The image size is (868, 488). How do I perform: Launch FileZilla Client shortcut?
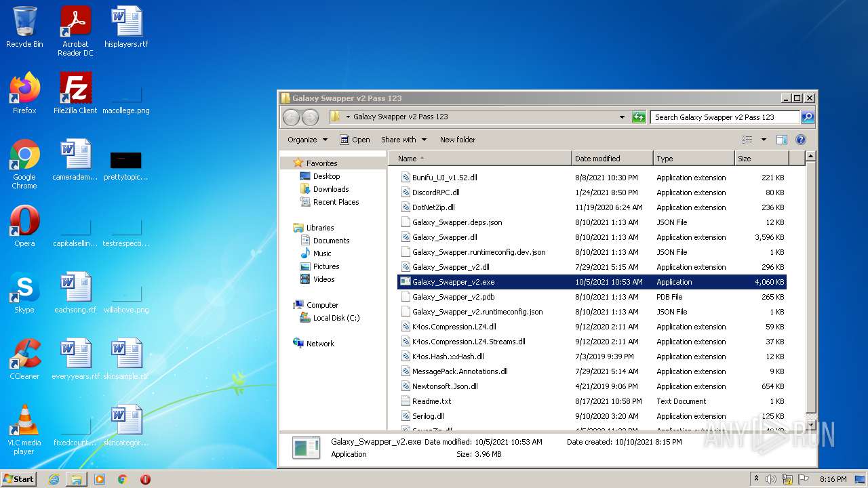(75, 94)
